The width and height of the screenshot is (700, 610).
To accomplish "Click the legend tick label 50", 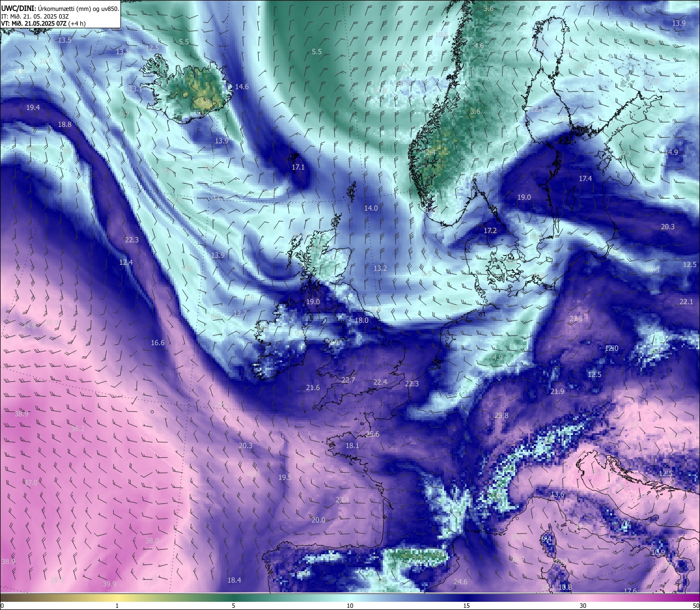I will [696, 606].
